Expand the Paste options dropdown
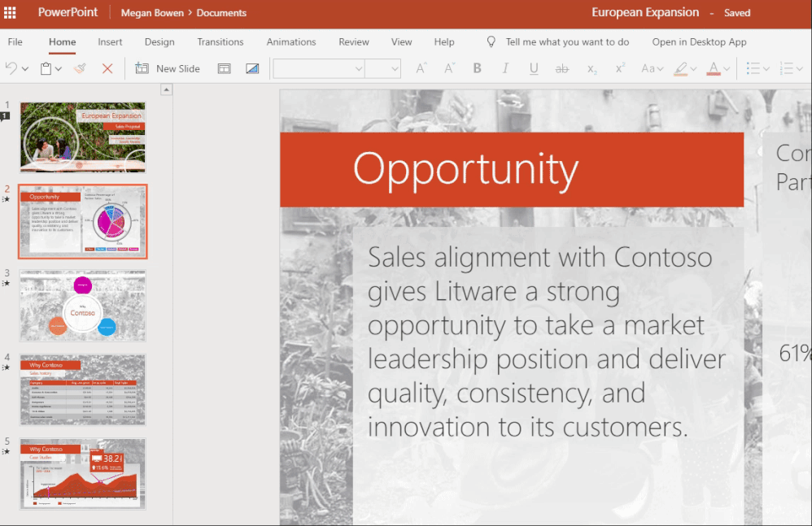 [x=59, y=69]
